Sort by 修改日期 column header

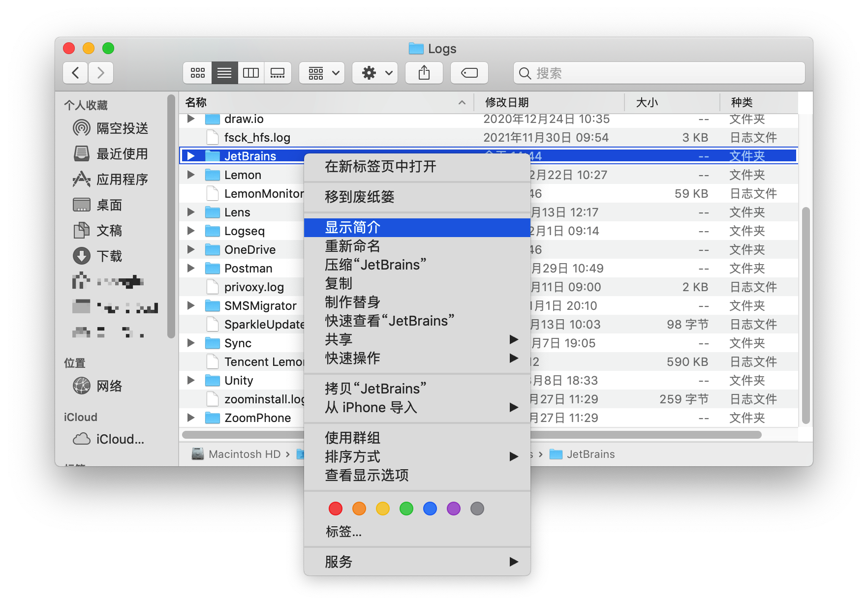point(549,102)
